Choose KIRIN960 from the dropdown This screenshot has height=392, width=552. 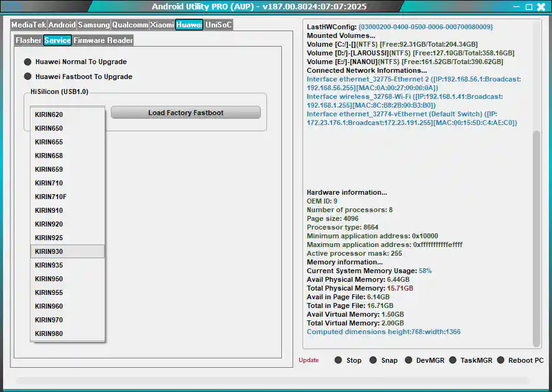[68, 307]
